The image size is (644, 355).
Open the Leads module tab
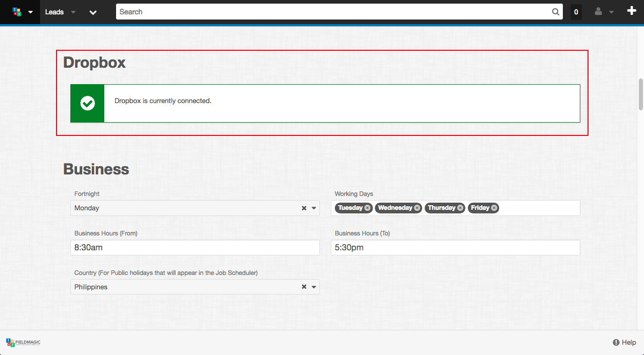54,12
